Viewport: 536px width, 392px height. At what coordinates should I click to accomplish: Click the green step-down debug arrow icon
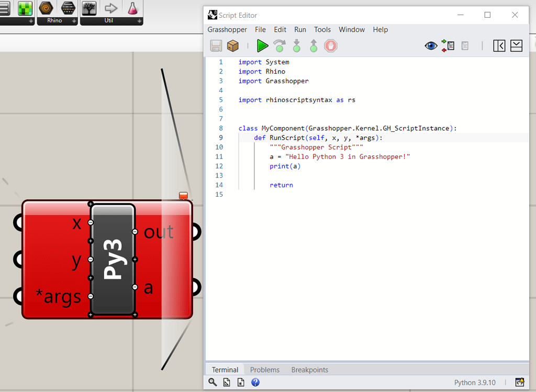pos(296,46)
